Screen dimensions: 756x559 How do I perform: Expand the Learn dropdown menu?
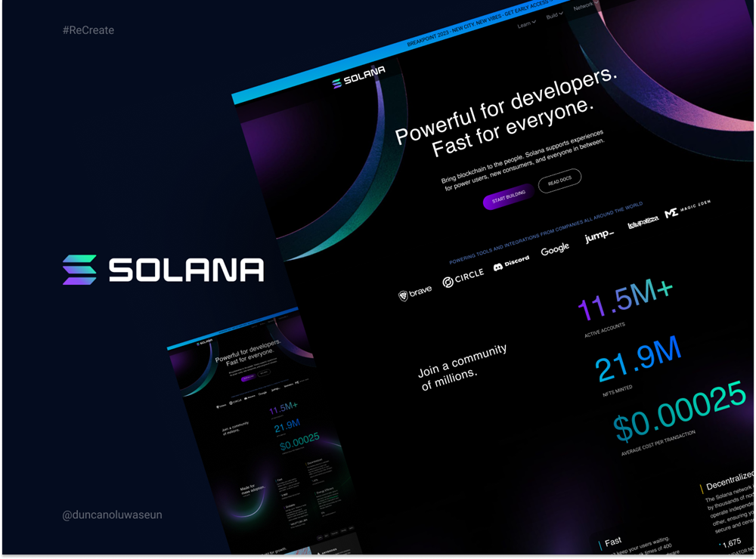(x=526, y=24)
